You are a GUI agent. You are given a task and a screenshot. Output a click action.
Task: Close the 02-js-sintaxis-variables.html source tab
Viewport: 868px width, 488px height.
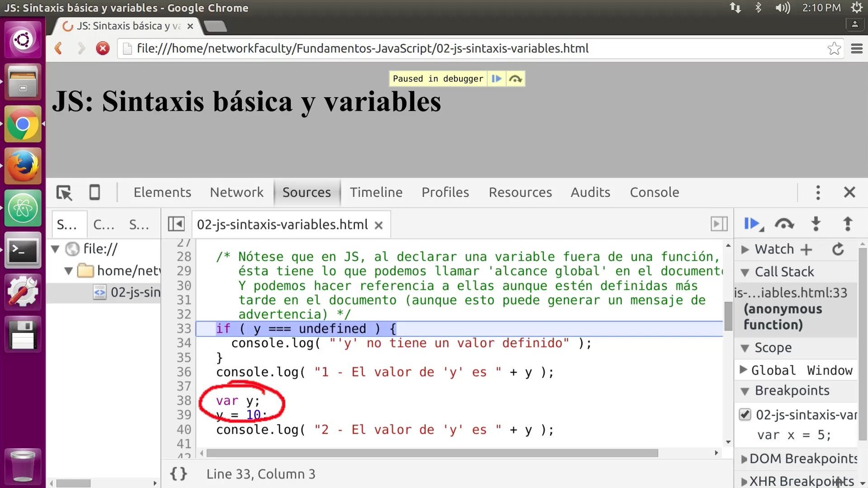tap(379, 225)
